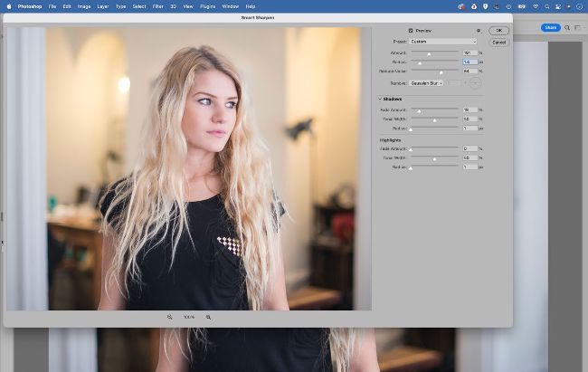
Task: Click the Radius value input field
Action: coord(469,62)
